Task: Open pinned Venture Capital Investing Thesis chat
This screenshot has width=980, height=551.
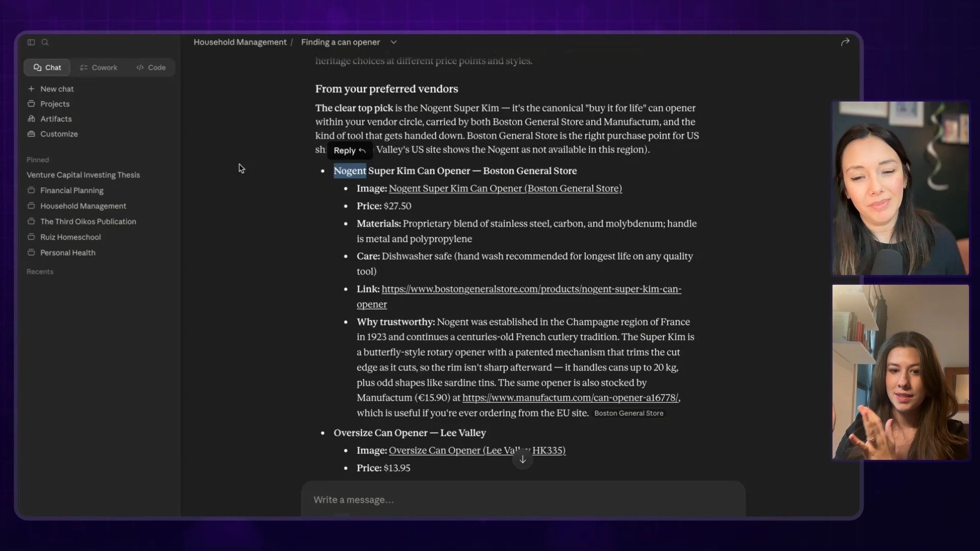Action: point(83,174)
